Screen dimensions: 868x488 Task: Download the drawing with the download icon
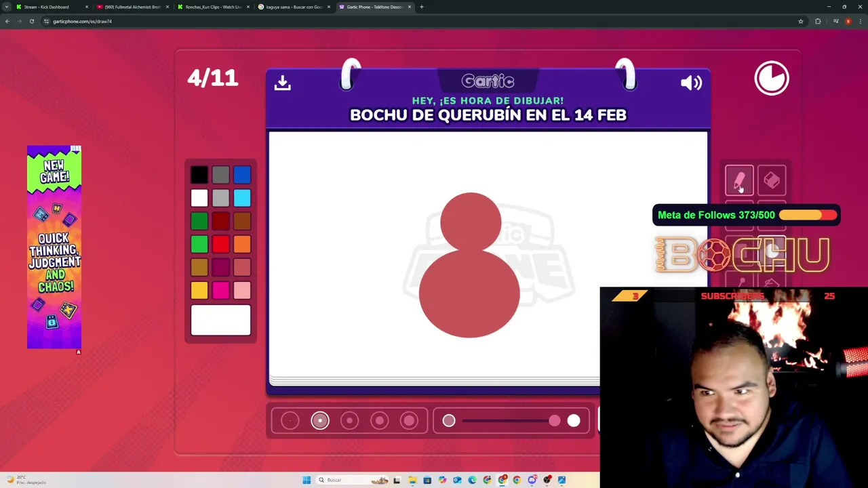click(x=283, y=83)
